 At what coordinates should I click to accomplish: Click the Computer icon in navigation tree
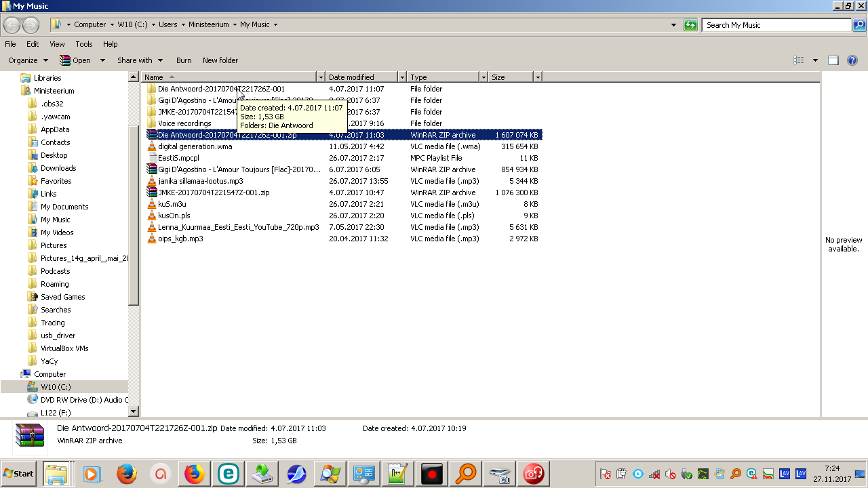coord(26,374)
